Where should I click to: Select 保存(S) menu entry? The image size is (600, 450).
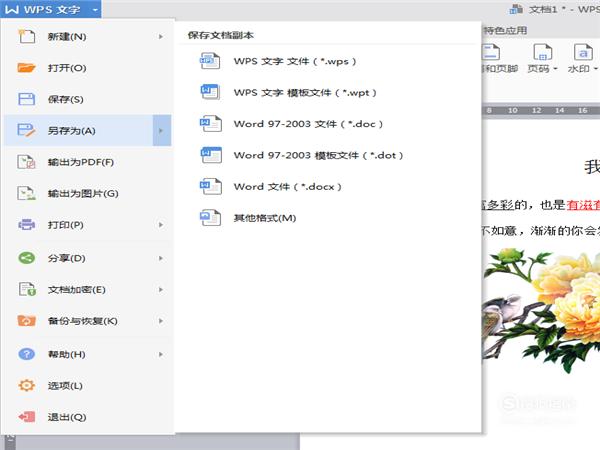pyautogui.click(x=87, y=99)
